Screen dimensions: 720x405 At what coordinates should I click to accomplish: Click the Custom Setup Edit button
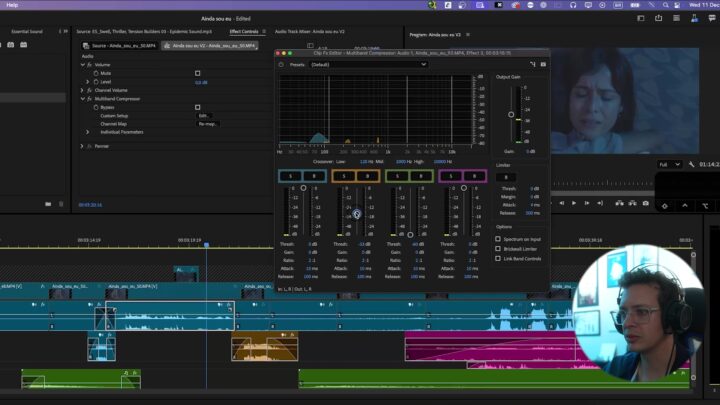204,116
